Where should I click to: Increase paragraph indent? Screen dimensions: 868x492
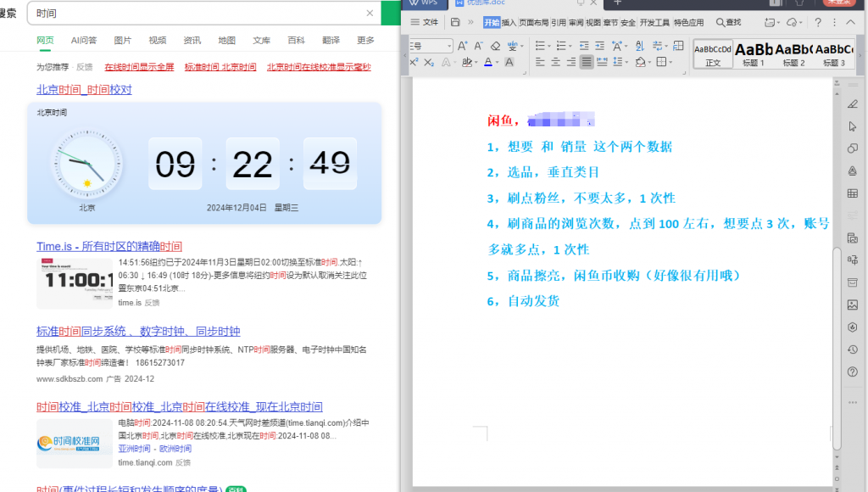coord(599,46)
